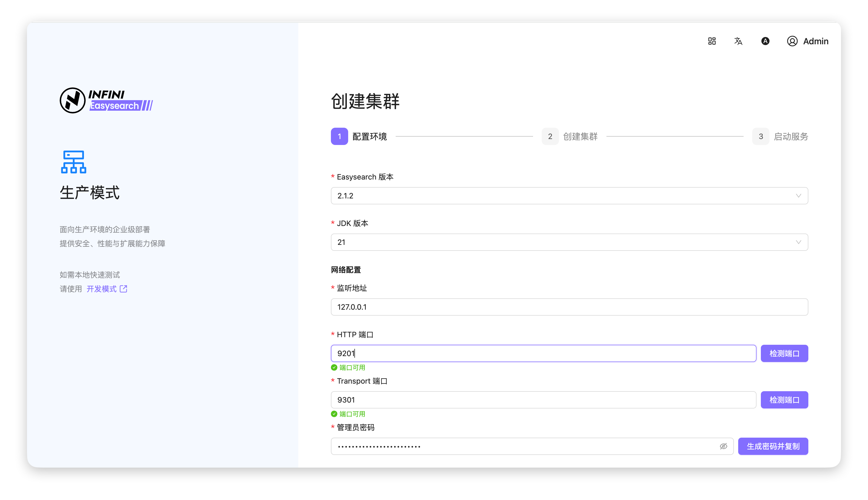The width and height of the screenshot is (868, 500).
Task: Click the blue production mode cluster icon
Action: pos(73,162)
